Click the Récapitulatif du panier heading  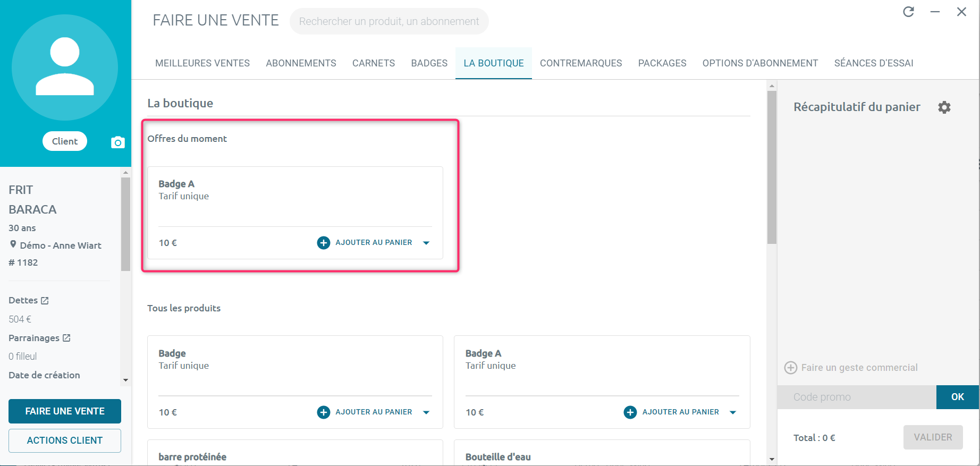click(857, 107)
